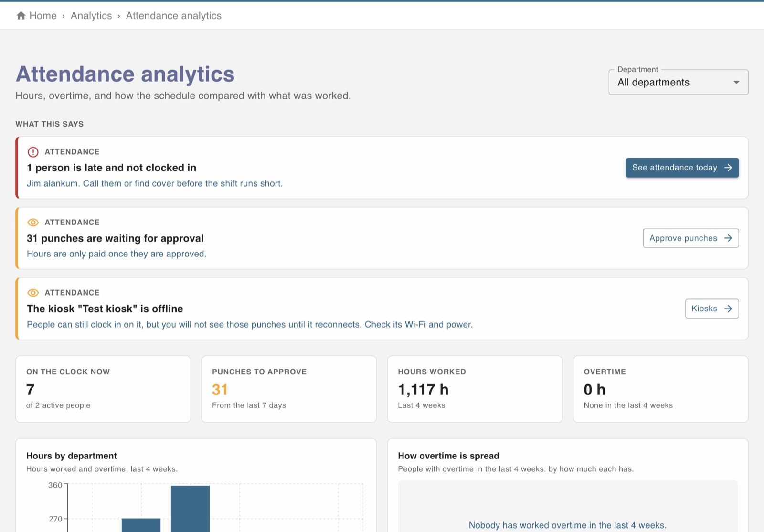Click the On the clock now card value 7
The height and width of the screenshot is (532, 764).
click(x=31, y=390)
